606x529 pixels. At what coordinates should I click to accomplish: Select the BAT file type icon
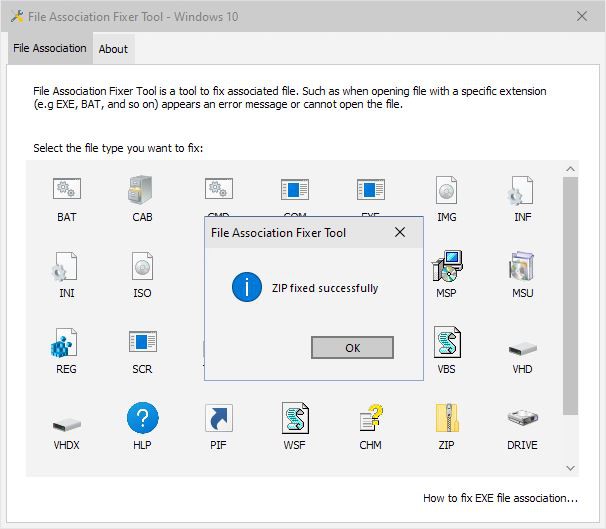tap(66, 189)
